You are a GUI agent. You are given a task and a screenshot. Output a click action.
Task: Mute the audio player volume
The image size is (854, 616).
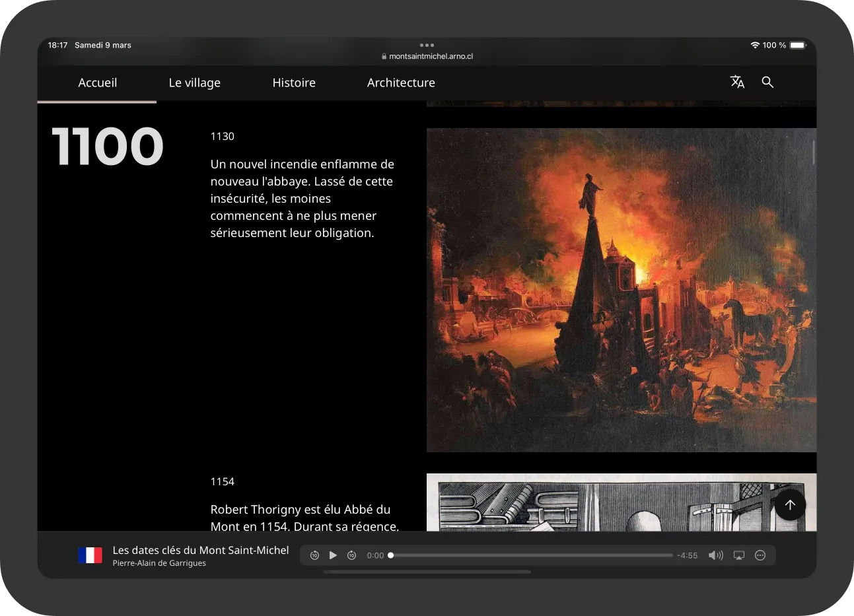pyautogui.click(x=715, y=555)
